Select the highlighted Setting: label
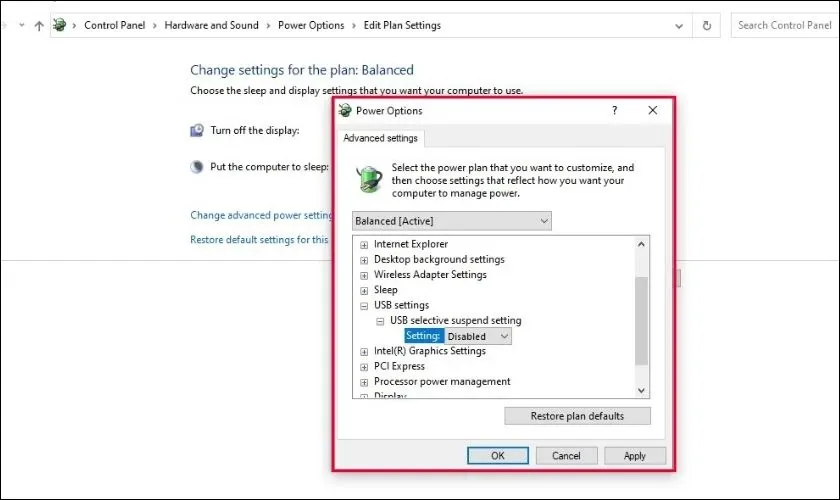The width and height of the screenshot is (840, 500). [x=424, y=335]
